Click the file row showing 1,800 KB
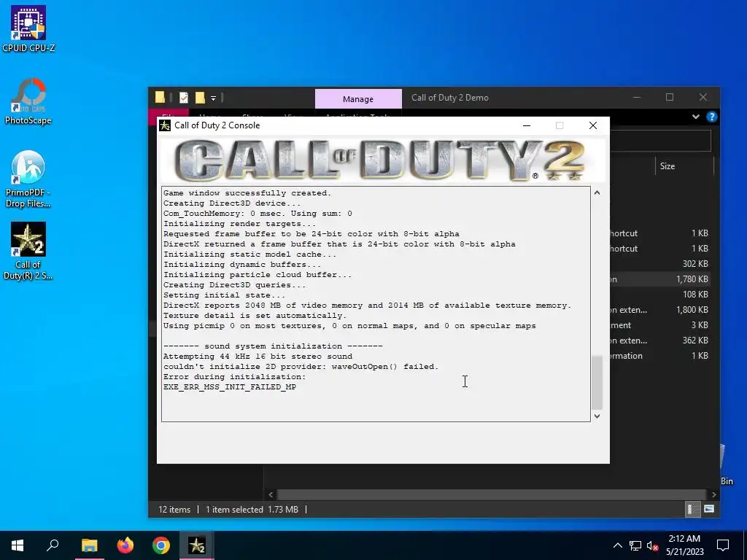The image size is (747, 560). 660,310
